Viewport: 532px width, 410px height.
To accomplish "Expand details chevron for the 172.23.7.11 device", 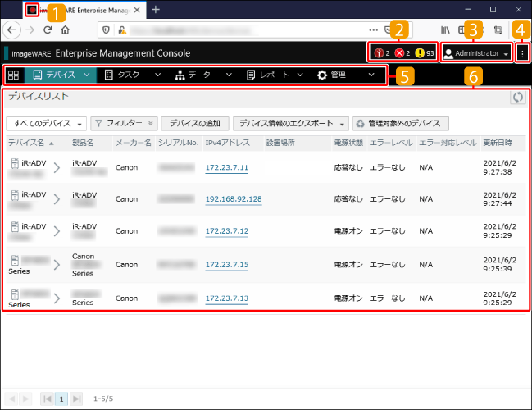I will 57,168.
